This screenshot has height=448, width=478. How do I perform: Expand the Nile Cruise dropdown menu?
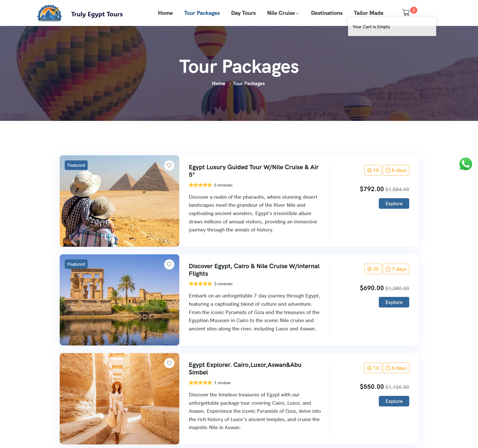tap(283, 13)
